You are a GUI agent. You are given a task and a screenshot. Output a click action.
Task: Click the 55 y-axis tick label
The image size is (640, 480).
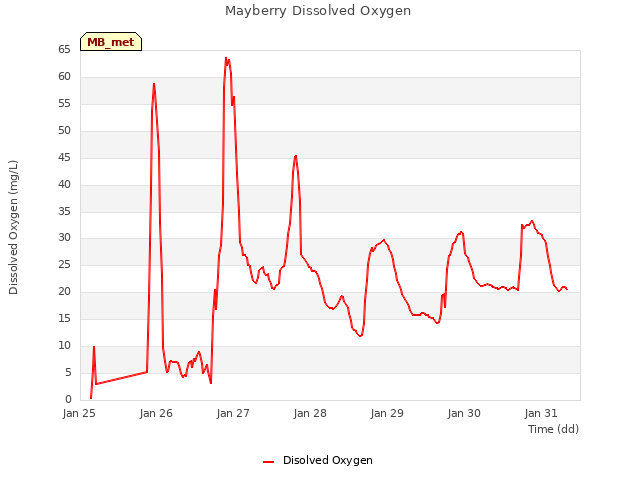tap(64, 103)
